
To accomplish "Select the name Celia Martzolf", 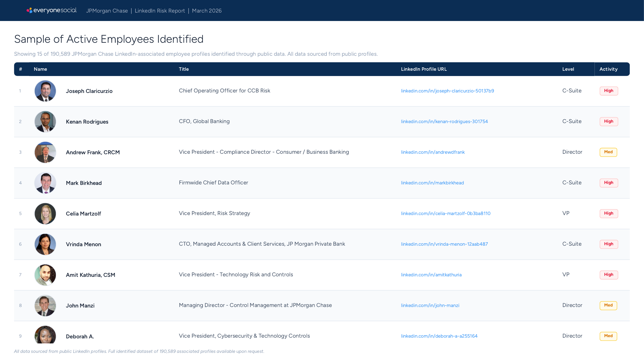I will (x=84, y=214).
